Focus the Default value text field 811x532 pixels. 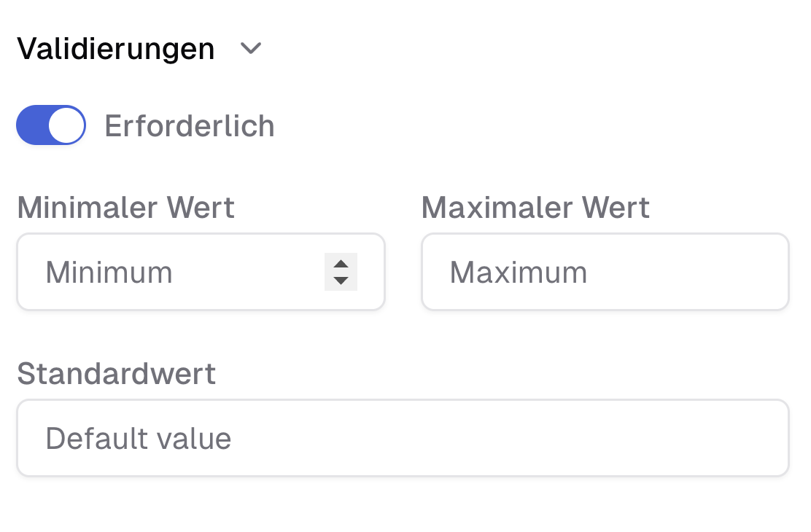pos(403,438)
